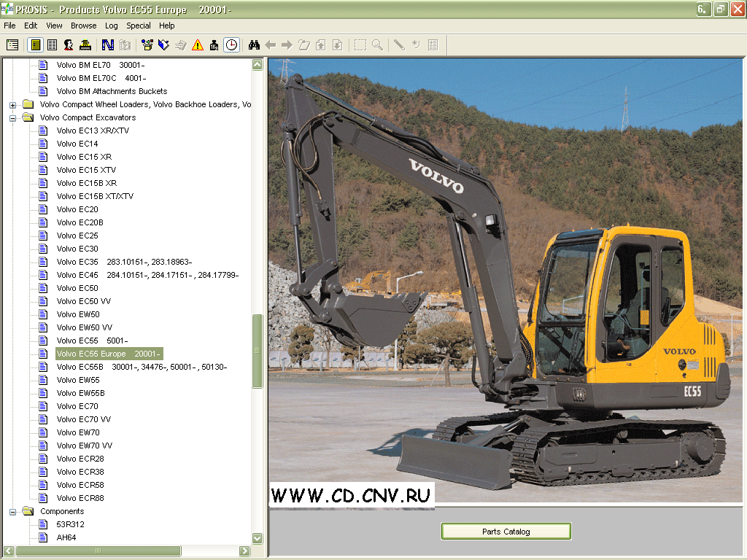Click the Volvo EC55 excavator photo
The width and height of the screenshot is (747, 560).
click(505, 280)
